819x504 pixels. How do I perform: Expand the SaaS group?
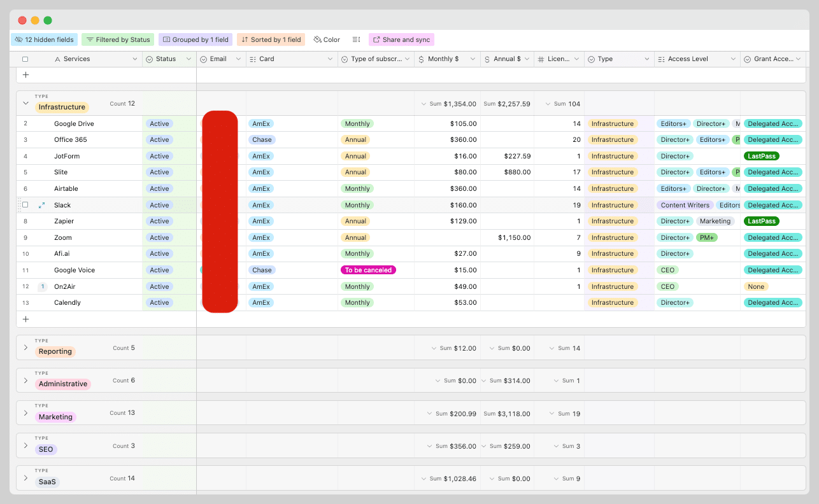coord(26,478)
